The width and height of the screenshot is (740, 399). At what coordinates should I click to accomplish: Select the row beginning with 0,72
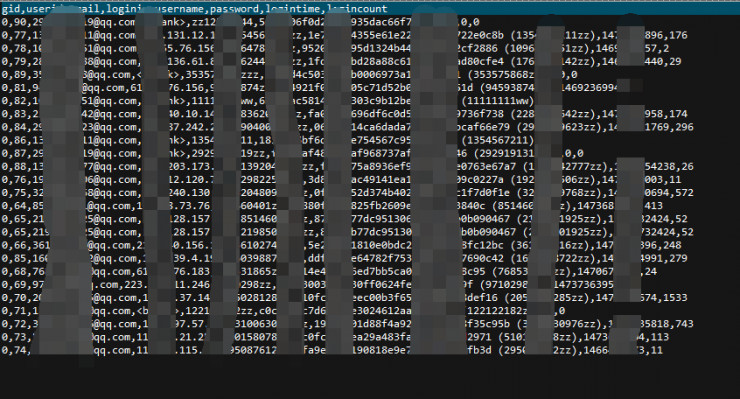(347, 324)
